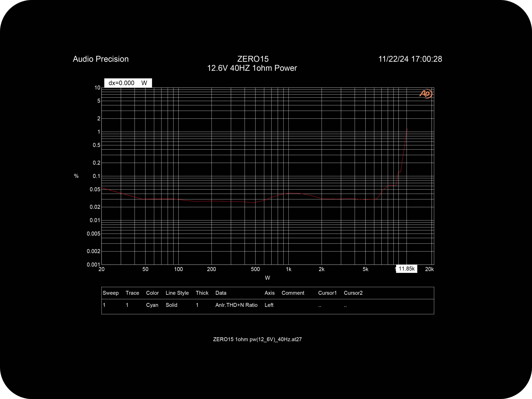The image size is (532, 399).
Task: Select the 'Cyan' color cell in the legend
Action: pyautogui.click(x=152, y=305)
